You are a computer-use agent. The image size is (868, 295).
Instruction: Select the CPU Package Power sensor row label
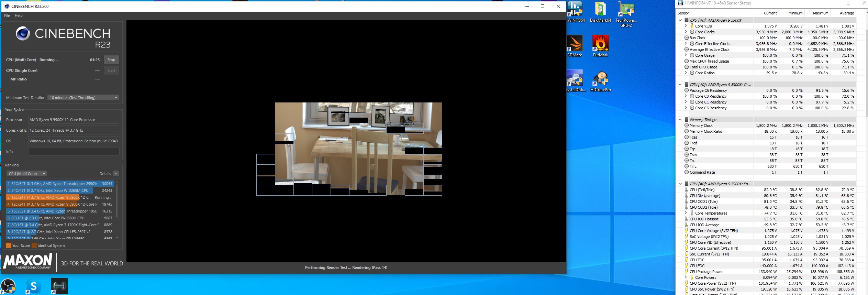tap(706, 272)
